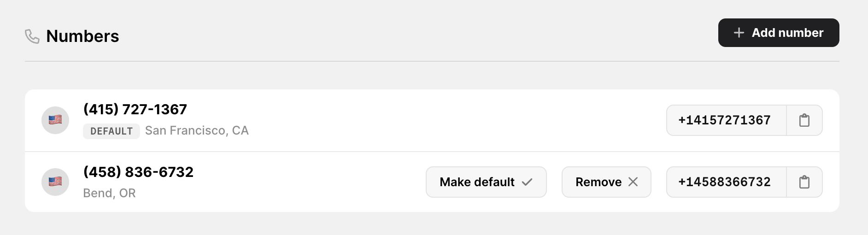Make (458) 836-6732 the default number
Image resolution: width=868 pixels, height=235 pixels.
486,182
